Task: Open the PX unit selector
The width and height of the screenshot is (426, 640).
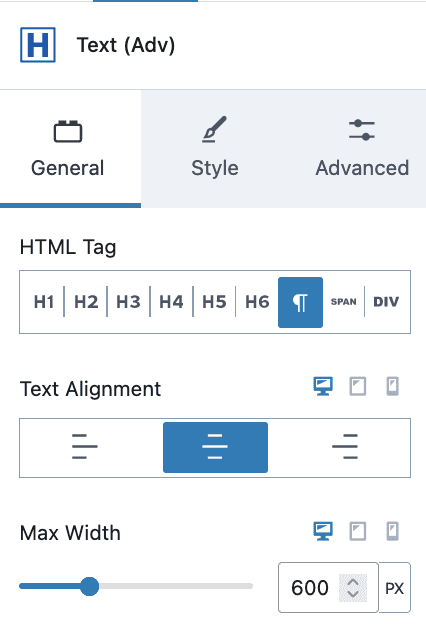Action: (x=395, y=588)
